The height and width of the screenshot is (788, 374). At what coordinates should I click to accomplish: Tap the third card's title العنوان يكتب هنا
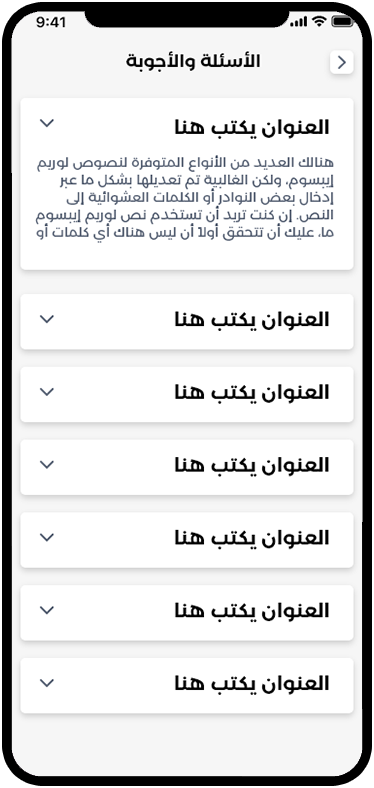252,392
